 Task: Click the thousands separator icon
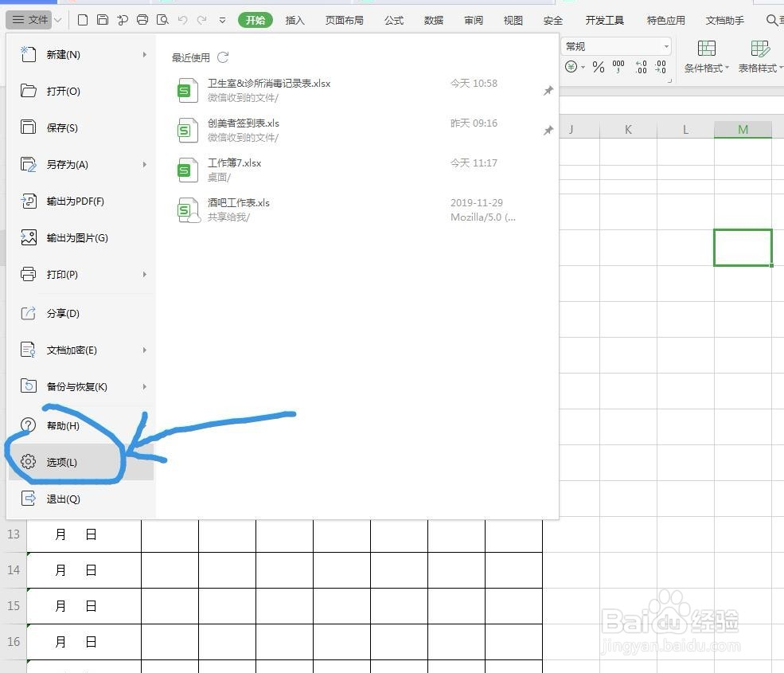pos(618,67)
